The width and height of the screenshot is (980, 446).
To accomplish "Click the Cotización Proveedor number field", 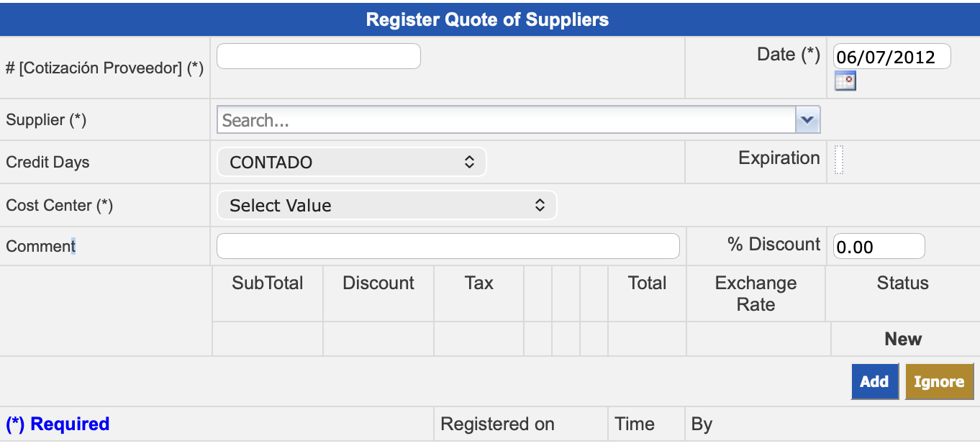I will tap(318, 56).
